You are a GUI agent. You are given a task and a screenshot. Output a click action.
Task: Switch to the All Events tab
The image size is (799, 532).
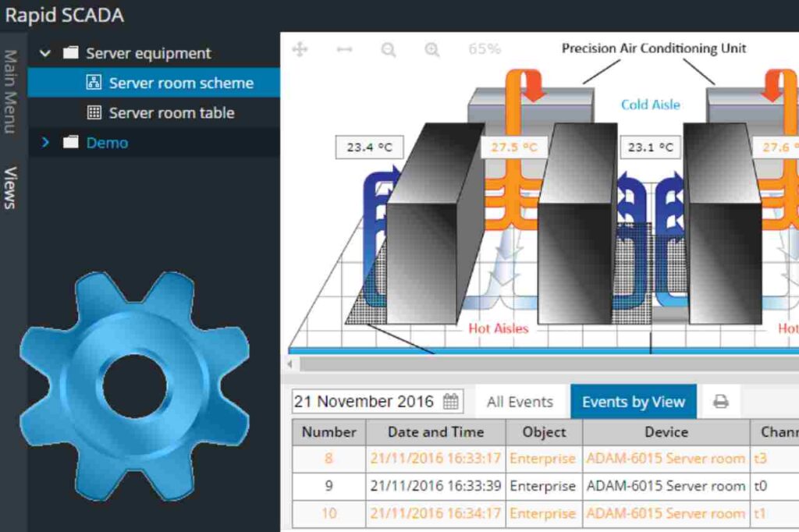[x=520, y=401]
